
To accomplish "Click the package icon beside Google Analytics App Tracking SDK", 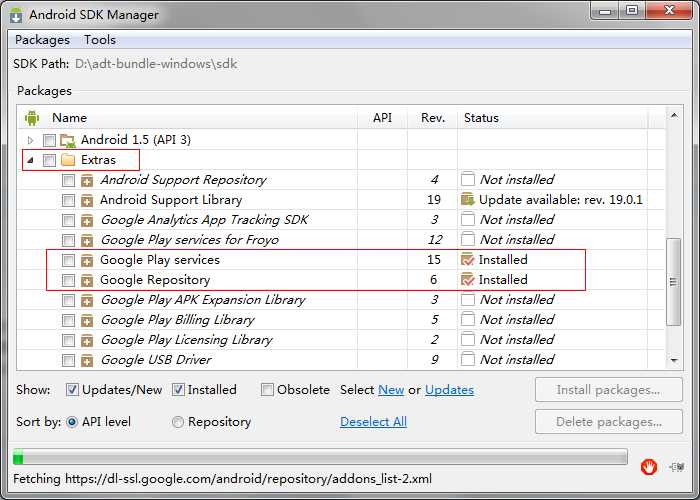I will 87,221.
